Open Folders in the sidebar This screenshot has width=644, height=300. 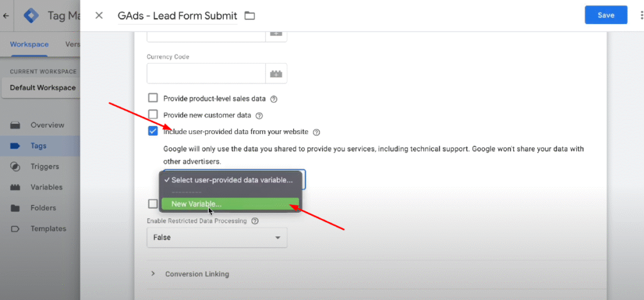[43, 208]
